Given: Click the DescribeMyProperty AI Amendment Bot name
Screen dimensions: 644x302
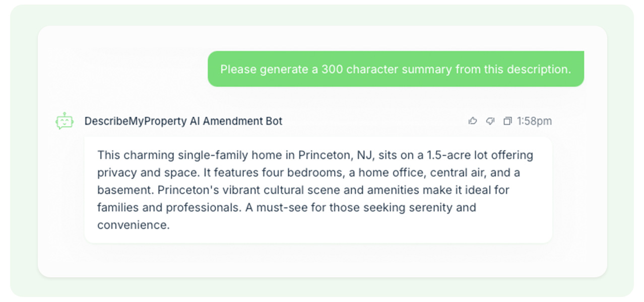Looking at the screenshot, I should pyautogui.click(x=183, y=121).
